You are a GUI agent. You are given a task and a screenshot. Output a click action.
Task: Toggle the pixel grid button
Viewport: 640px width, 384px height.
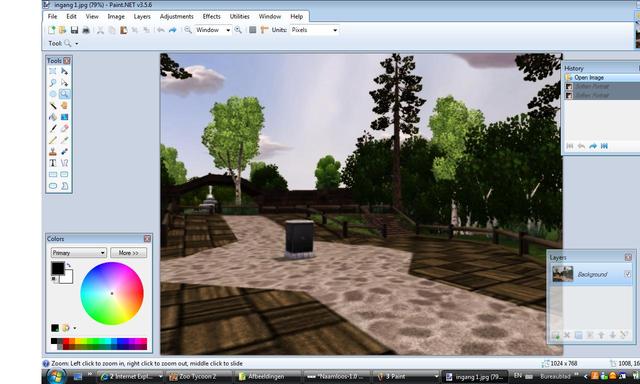tap(253, 30)
